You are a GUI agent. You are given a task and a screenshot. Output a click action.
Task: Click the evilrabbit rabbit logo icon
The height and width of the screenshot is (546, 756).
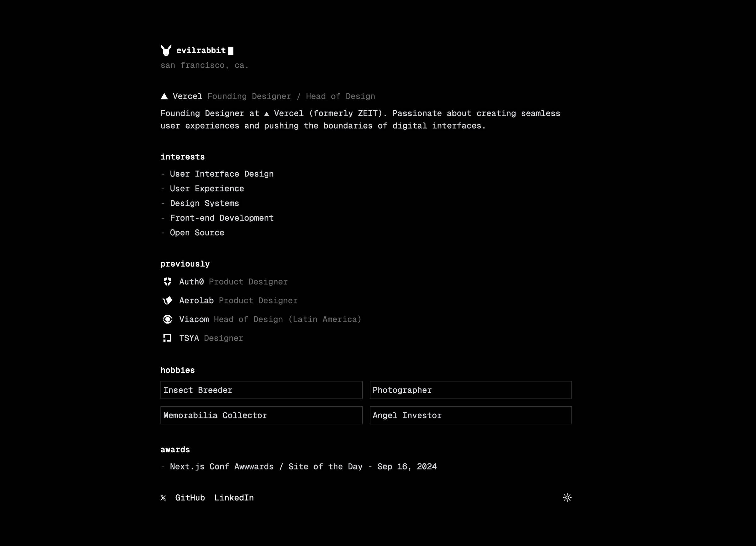(166, 50)
